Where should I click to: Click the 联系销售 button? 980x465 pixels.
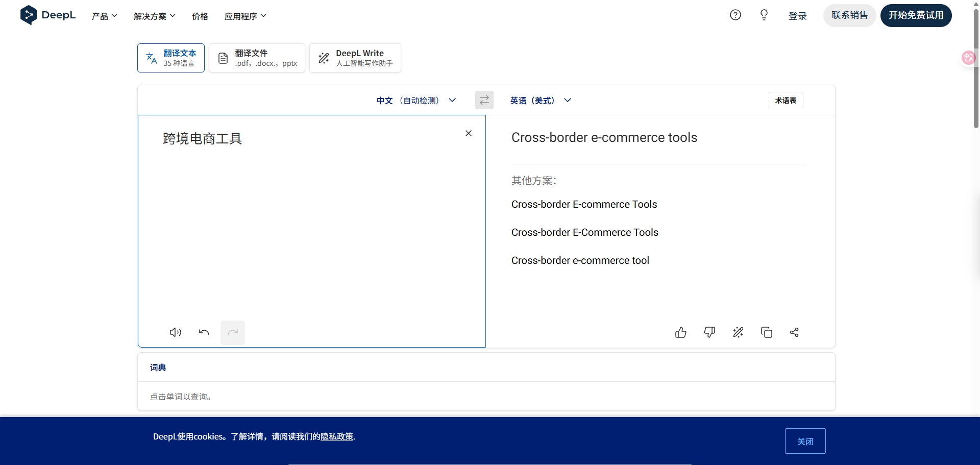pyautogui.click(x=850, y=15)
